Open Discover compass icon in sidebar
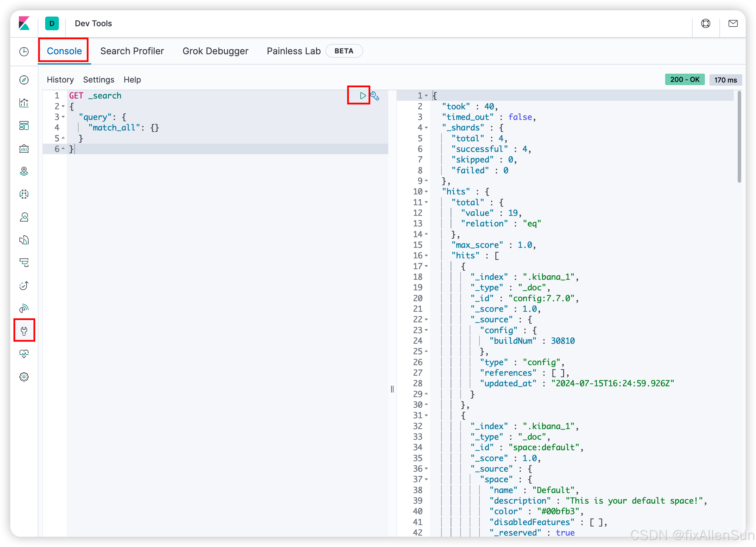This screenshot has height=547, width=756. tap(24, 80)
